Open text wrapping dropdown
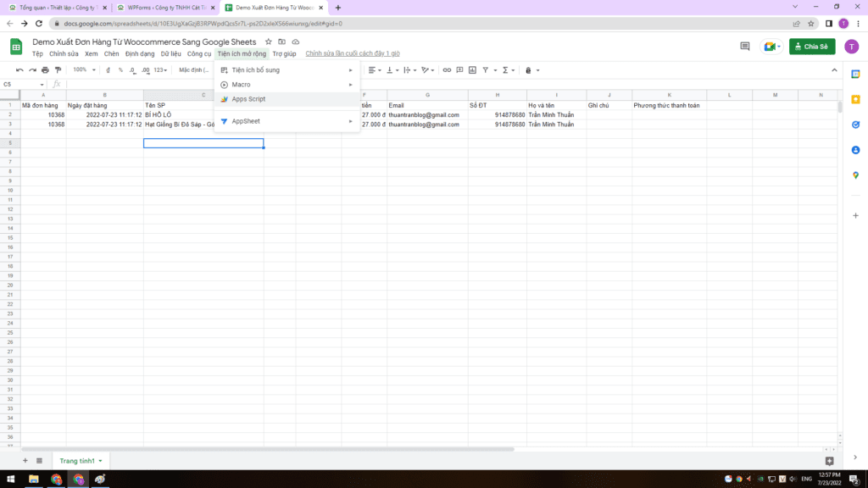Image resolution: width=868 pixels, height=488 pixels. [x=410, y=70]
